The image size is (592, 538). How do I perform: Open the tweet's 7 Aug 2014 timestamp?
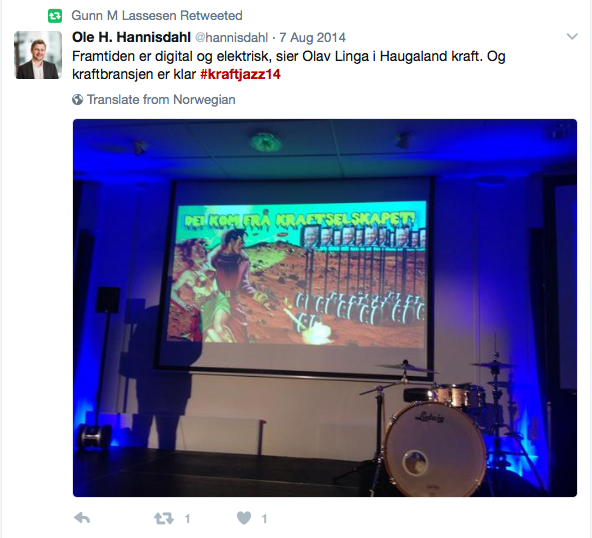[x=313, y=37]
